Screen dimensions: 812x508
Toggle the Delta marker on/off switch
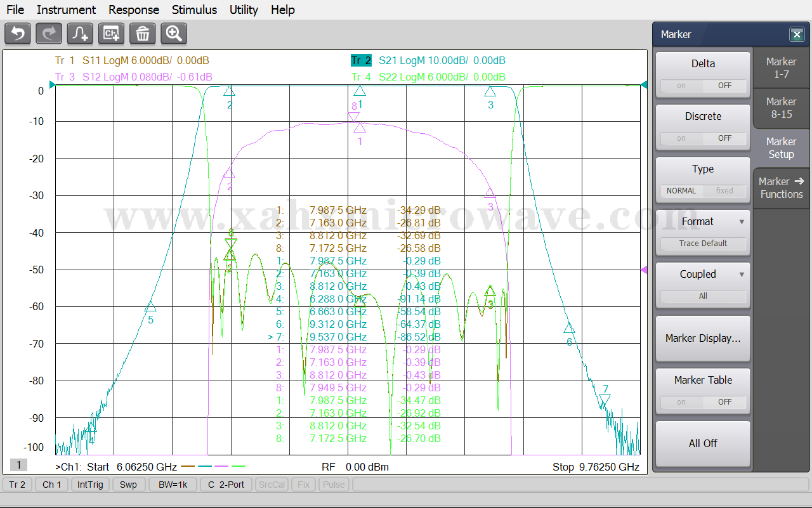(x=703, y=86)
